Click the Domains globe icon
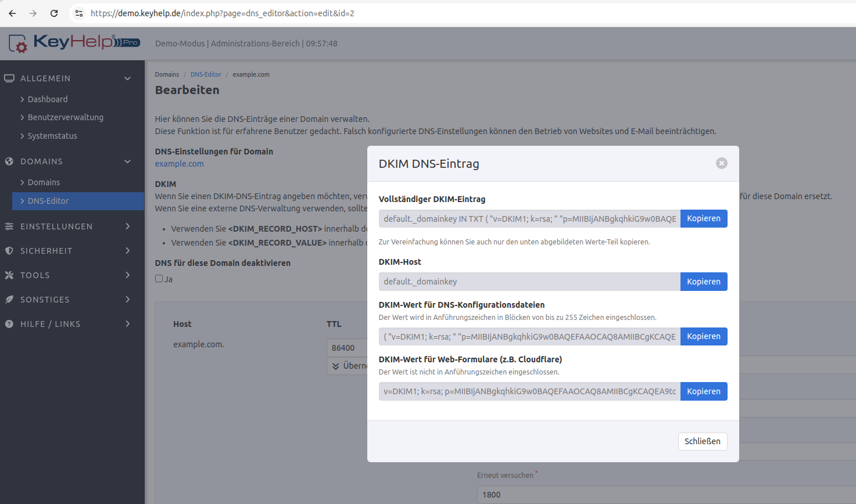This screenshot has width=856, height=504. 9,161
